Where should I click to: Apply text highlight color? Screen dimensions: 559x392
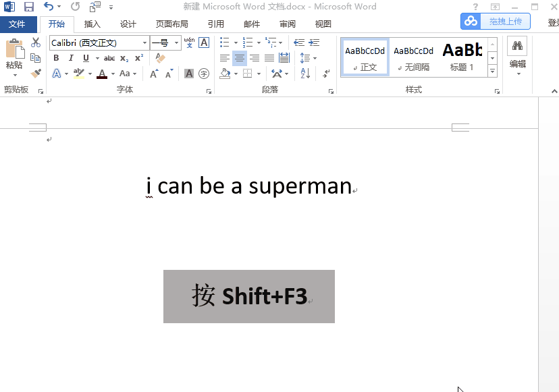coord(79,74)
